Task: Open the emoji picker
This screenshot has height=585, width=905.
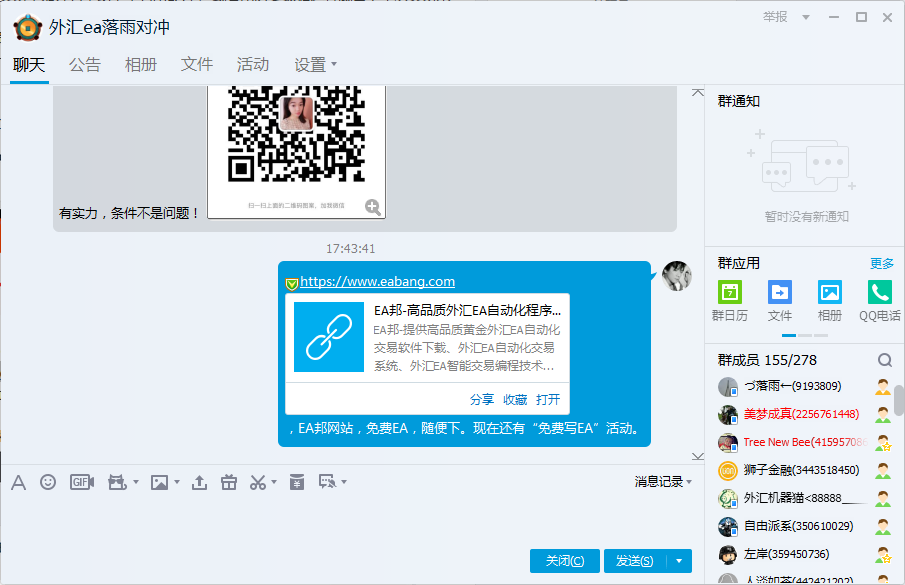Action: [x=48, y=482]
